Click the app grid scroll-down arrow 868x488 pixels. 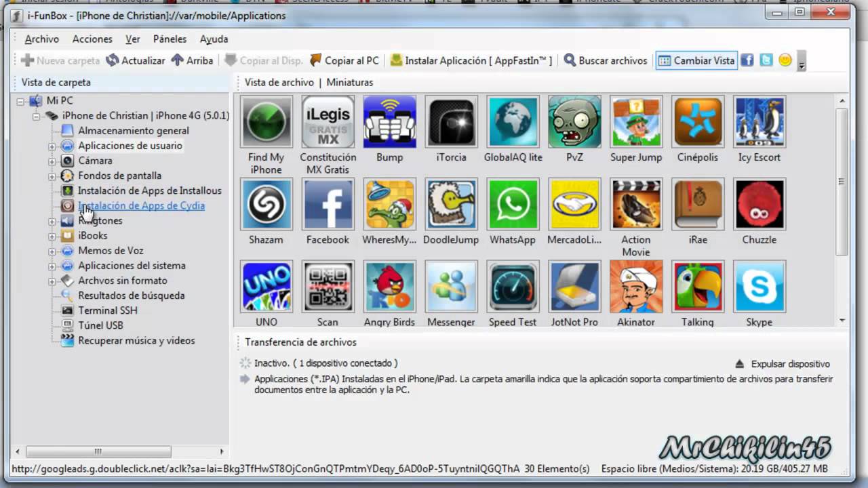coord(842,320)
